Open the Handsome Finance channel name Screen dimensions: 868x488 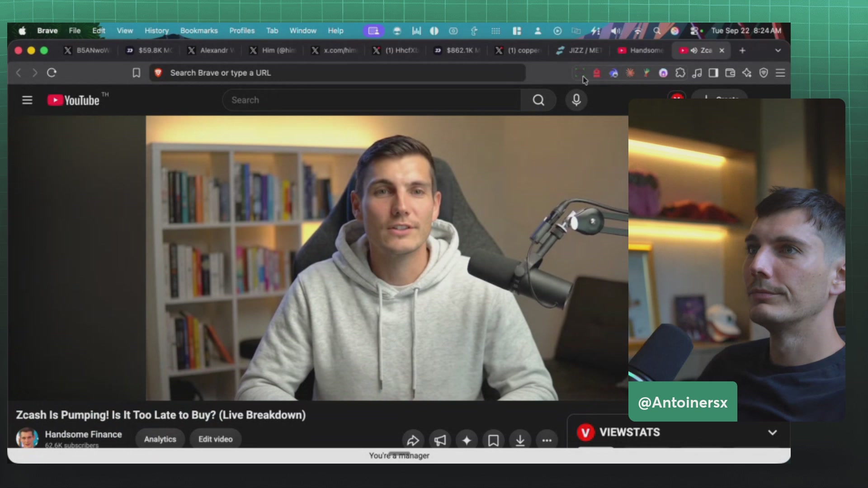pos(83,434)
